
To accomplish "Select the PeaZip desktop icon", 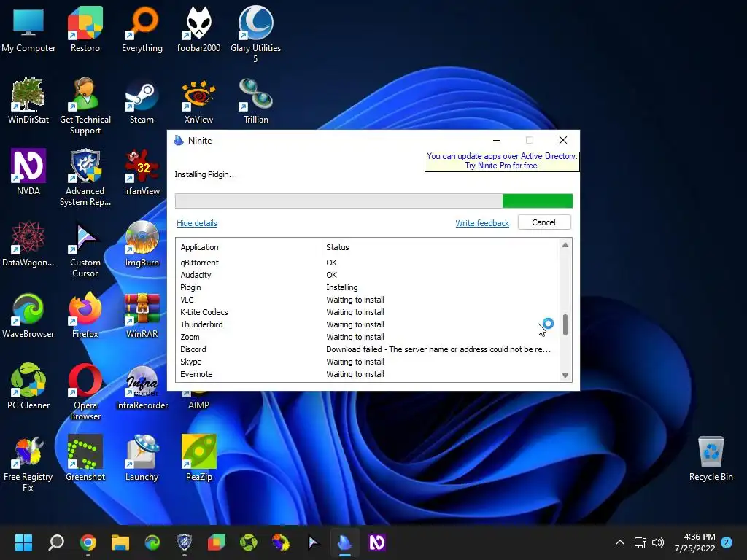I will (x=198, y=458).
